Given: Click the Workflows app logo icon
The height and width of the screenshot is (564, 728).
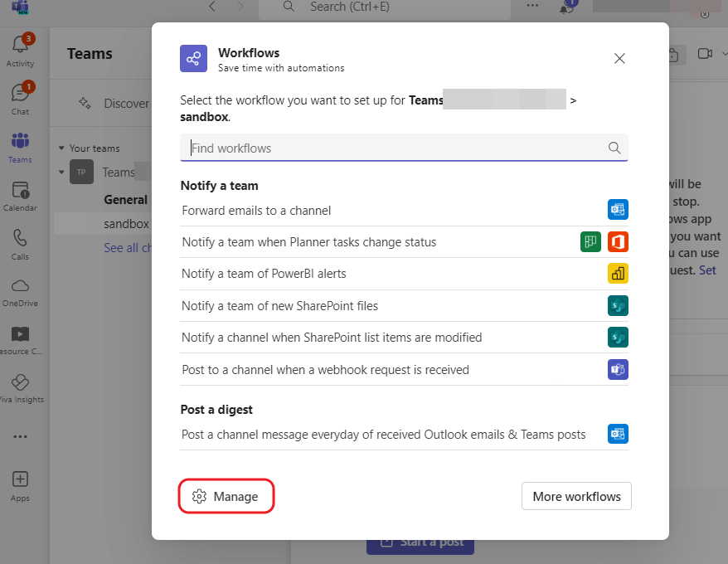Looking at the screenshot, I should (x=193, y=59).
